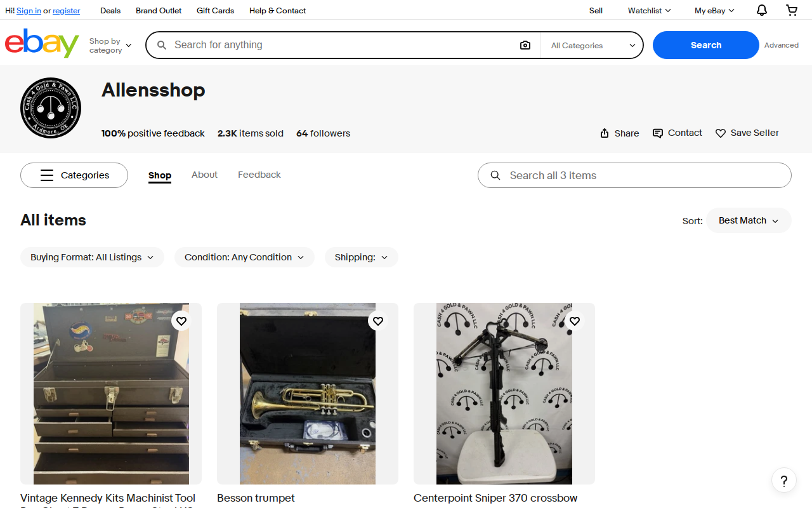The height and width of the screenshot is (508, 812).
Task: Click the camera image search icon
Action: point(525,45)
